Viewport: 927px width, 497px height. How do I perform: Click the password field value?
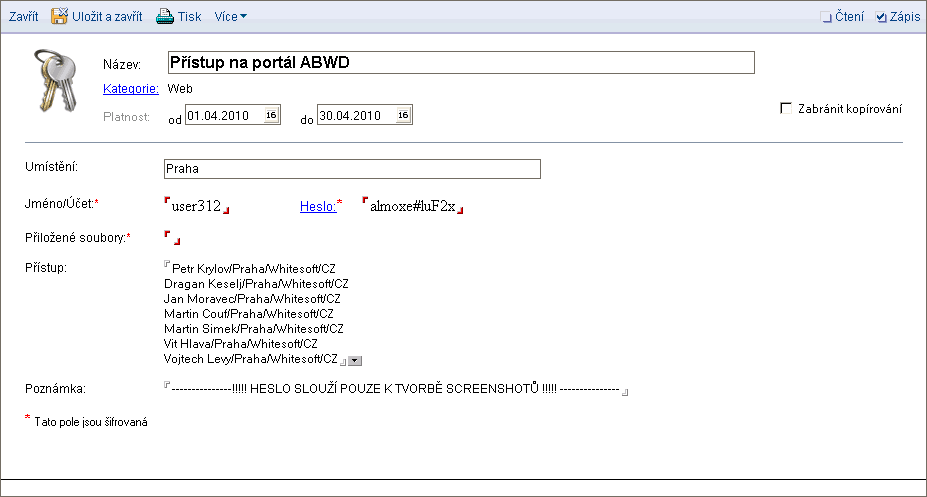tap(412, 206)
